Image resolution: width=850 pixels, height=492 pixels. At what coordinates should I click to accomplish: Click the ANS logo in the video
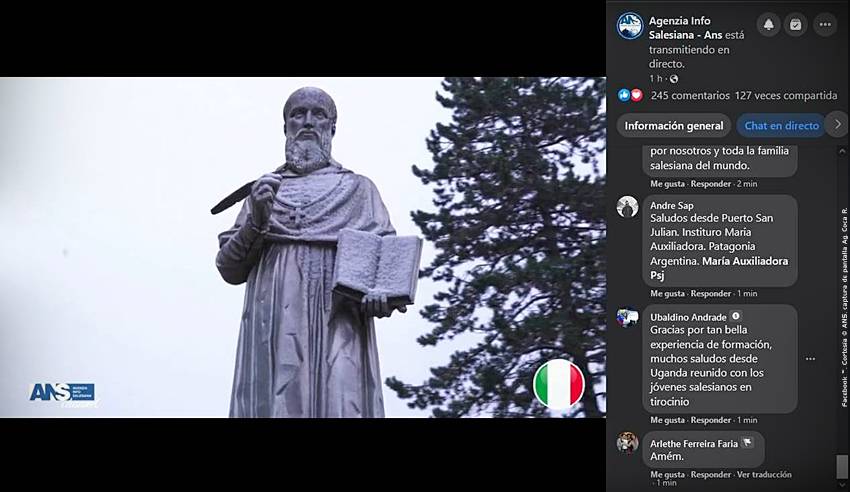[63, 393]
